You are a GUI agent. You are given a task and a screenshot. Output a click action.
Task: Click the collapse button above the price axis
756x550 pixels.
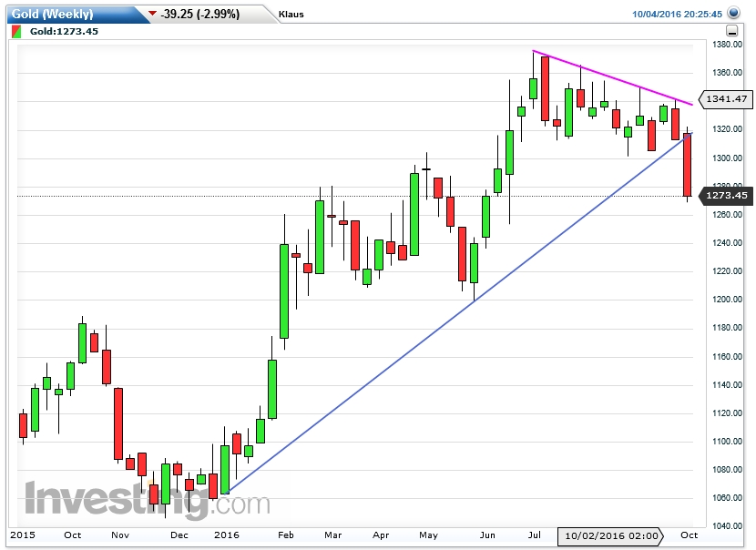click(731, 30)
